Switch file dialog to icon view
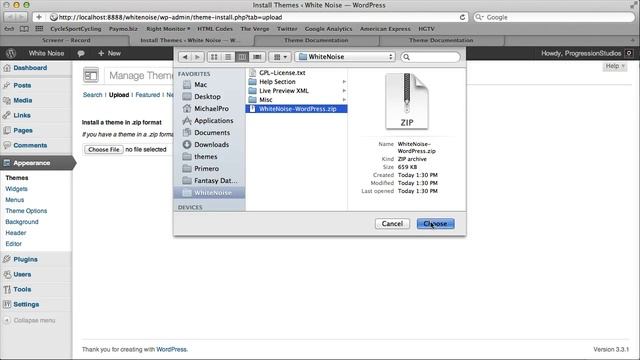The image size is (640, 360). (214, 57)
